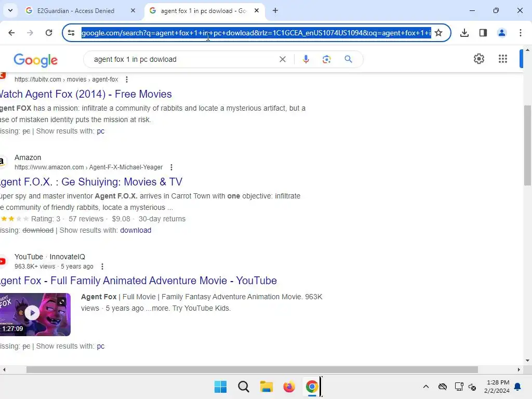Open the tab search dropdown arrow

point(10,10)
